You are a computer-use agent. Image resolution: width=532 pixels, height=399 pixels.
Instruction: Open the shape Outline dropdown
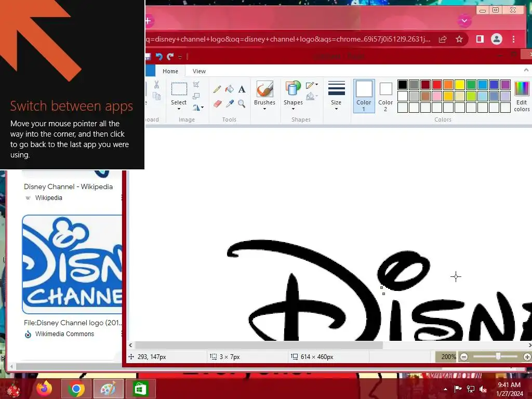[312, 85]
